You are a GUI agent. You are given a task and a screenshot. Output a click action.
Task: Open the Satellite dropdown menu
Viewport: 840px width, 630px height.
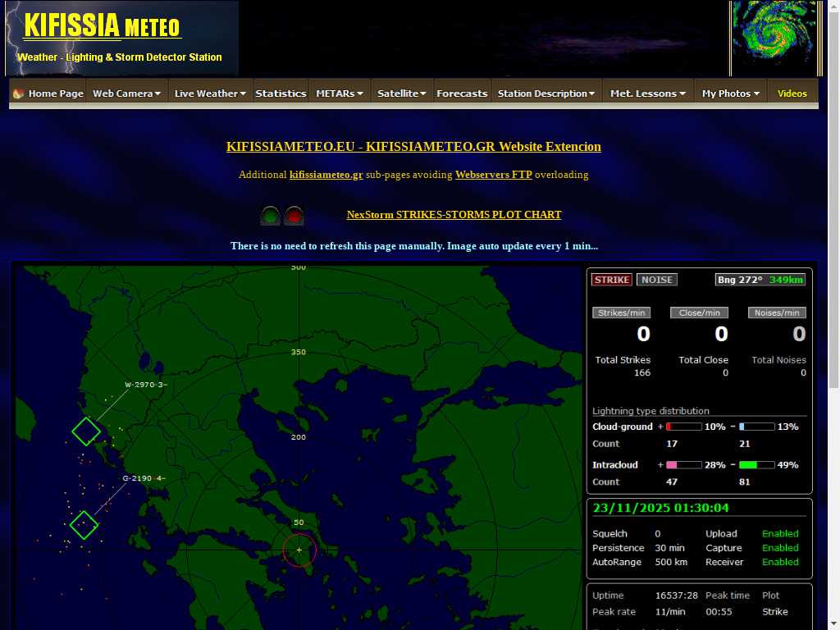click(x=401, y=94)
